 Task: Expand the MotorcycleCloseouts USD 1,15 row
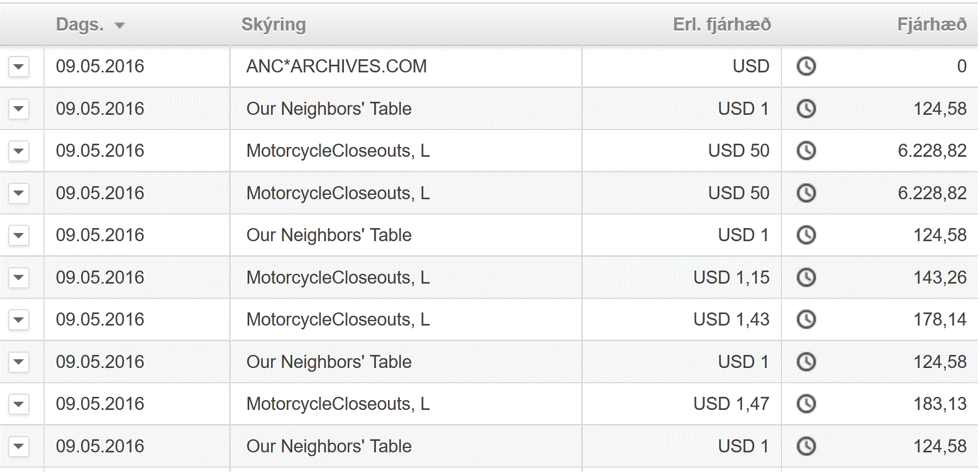click(x=19, y=278)
